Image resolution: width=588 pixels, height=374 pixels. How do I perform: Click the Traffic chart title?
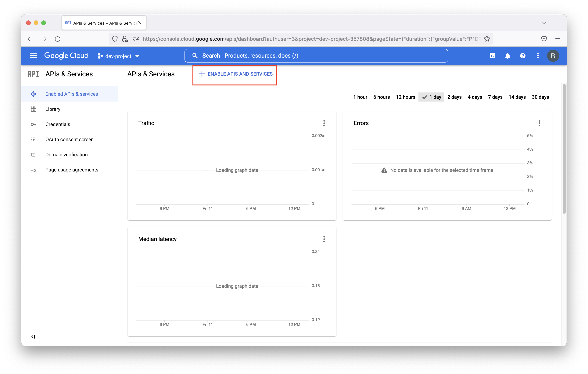click(x=146, y=123)
